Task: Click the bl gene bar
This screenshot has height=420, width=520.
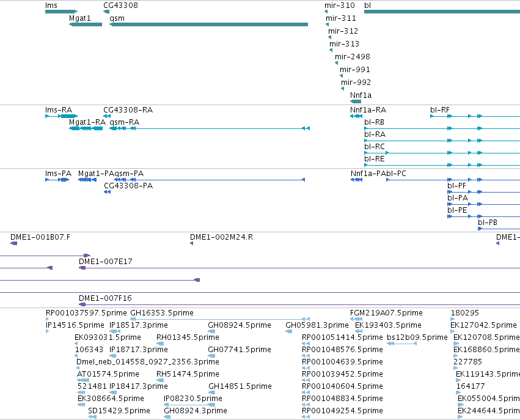Action: [442, 12]
